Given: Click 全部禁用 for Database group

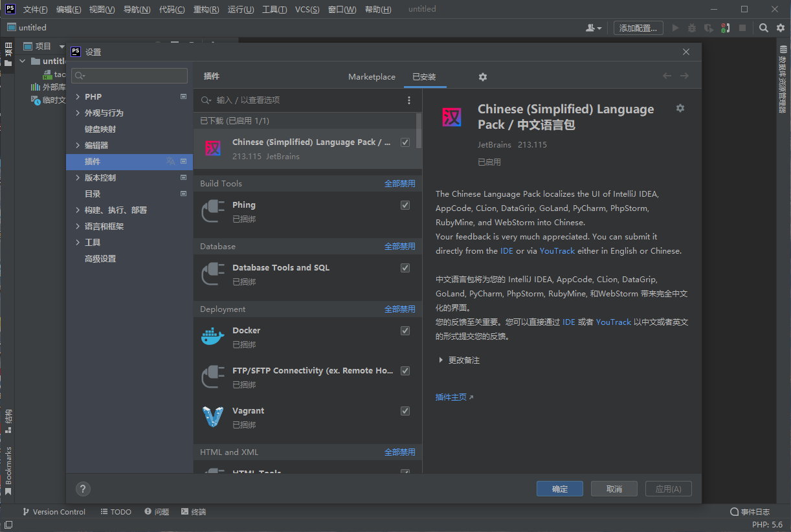Looking at the screenshot, I should point(400,247).
